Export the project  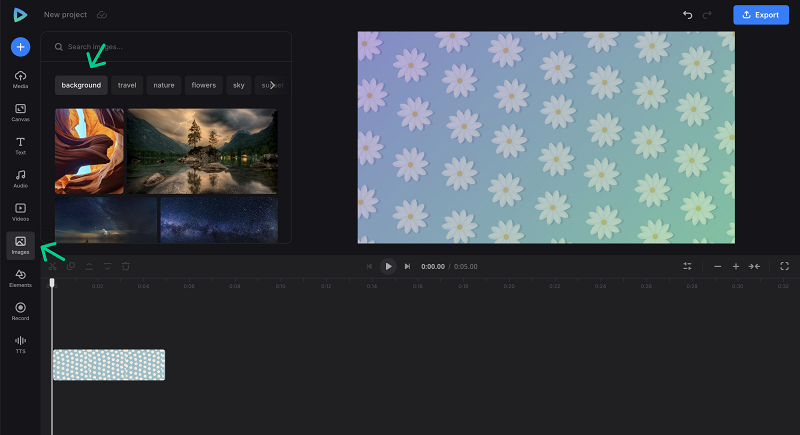click(x=761, y=15)
